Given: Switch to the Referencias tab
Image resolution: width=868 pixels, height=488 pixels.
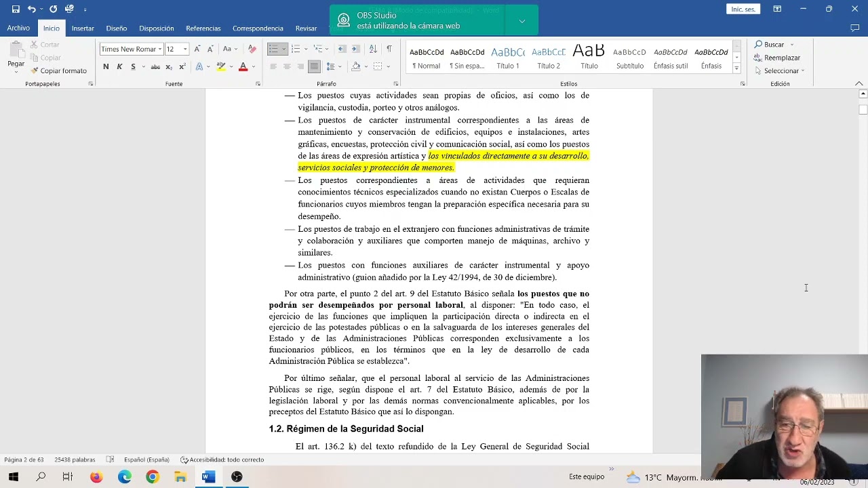Looking at the screenshot, I should (x=203, y=28).
